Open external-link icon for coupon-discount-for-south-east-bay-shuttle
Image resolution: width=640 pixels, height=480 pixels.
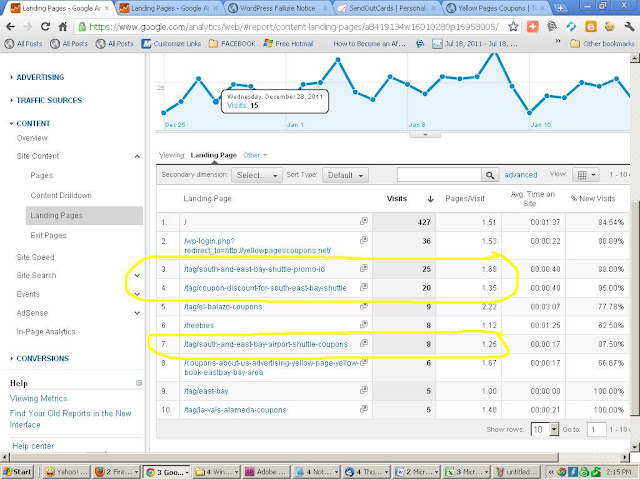click(x=364, y=287)
